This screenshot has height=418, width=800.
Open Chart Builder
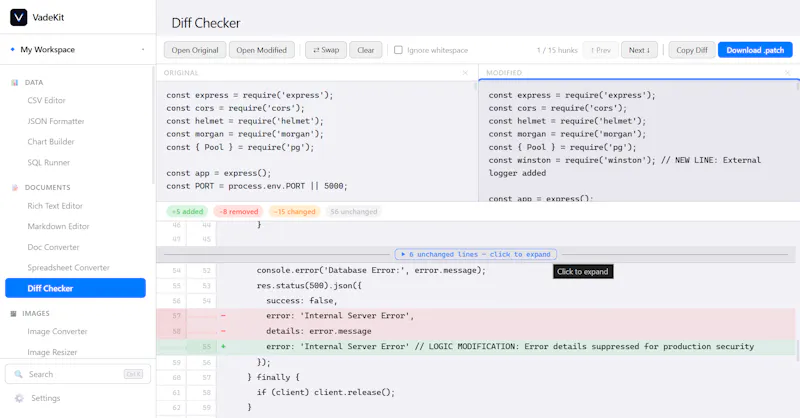click(51, 142)
